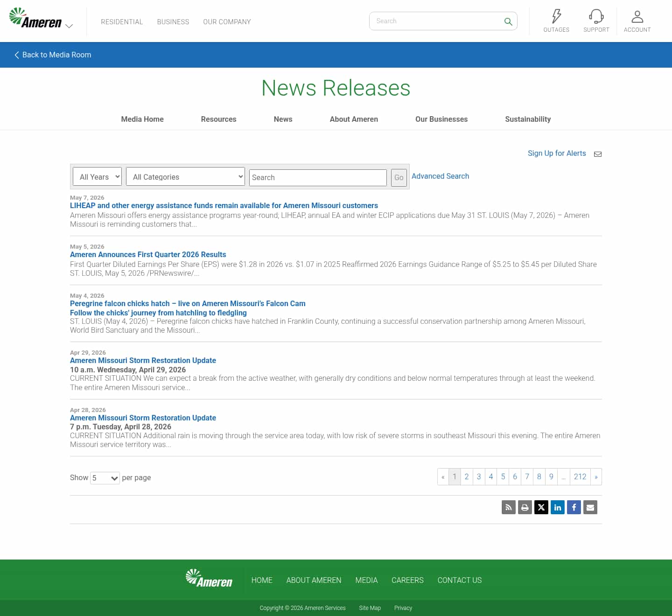Click the magnifying glass search icon
Viewport: 672px width, 616px height.
click(508, 21)
